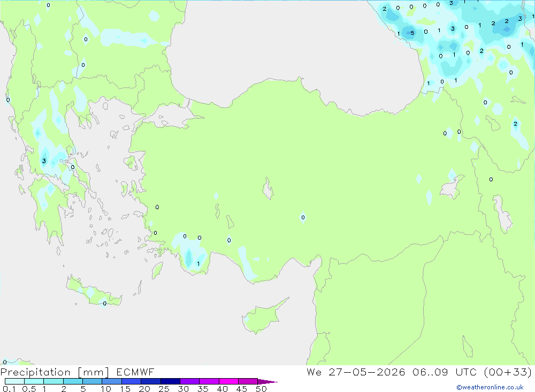The width and height of the screenshot is (535, 392).
Task: Click the 40–45 mm bright magenta legend swatch
Action: pos(228,381)
